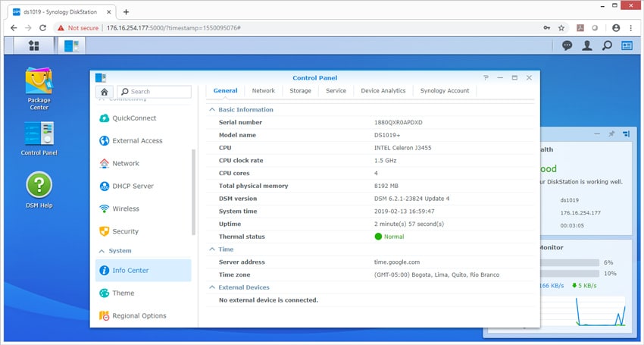Click widget panel settings icon

point(626,134)
